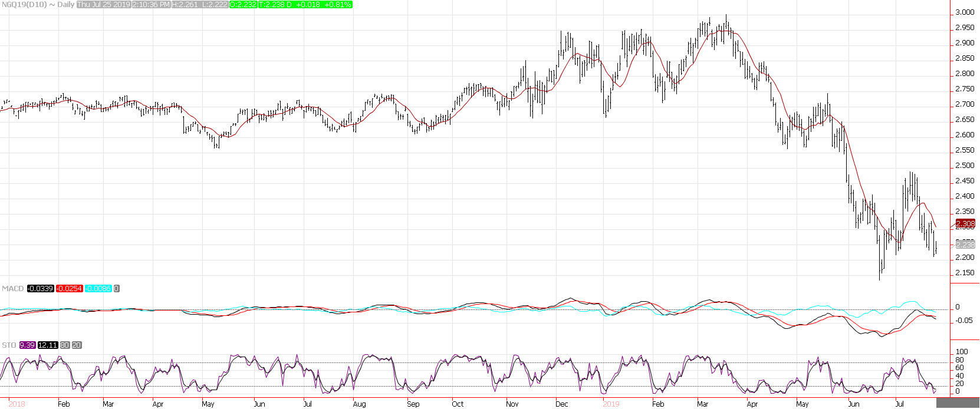This screenshot has height=409, width=980.
Task: Click the stochastic 80 overbought level badge
Action: pos(64,345)
